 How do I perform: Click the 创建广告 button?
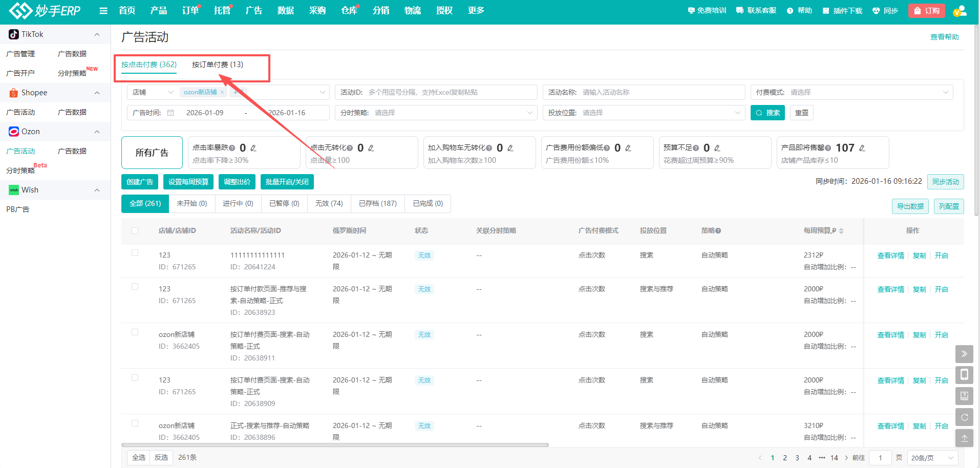(139, 181)
